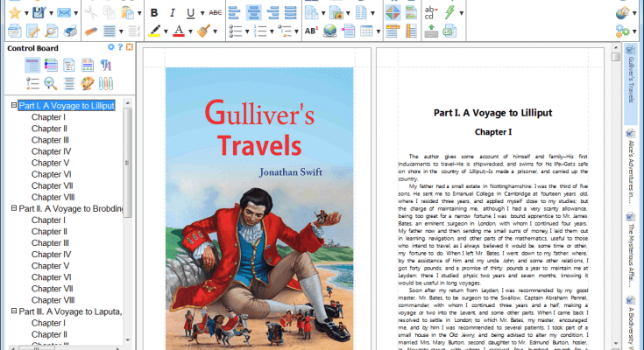The height and width of the screenshot is (350, 644).
Task: Click the magnifier find icon in Control Board
Action: [x=51, y=83]
